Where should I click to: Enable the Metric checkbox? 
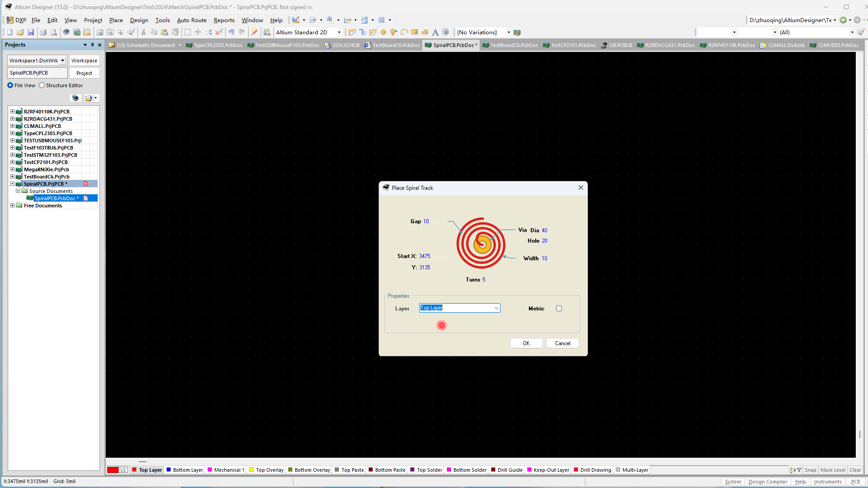click(559, 309)
